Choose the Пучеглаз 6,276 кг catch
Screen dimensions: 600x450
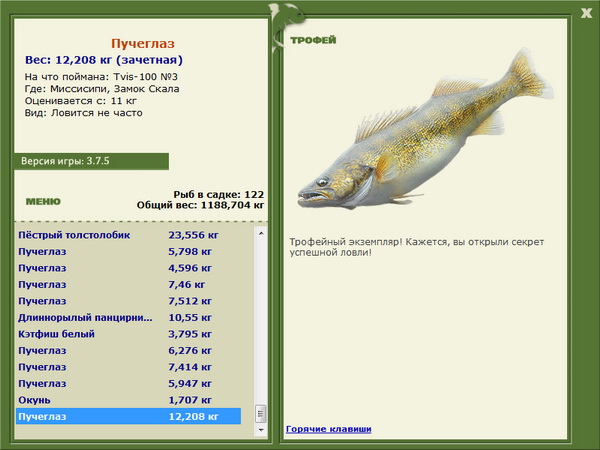click(x=128, y=350)
